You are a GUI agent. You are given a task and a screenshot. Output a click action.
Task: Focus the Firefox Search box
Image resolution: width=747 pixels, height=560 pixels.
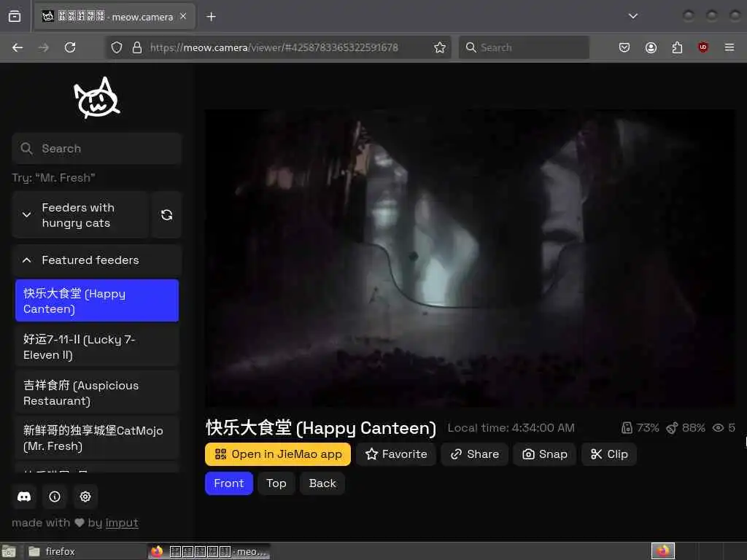point(524,47)
